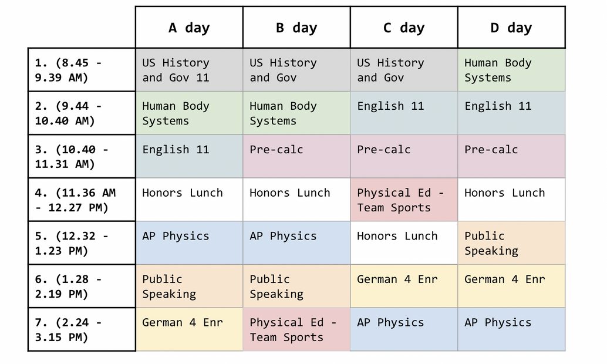607x364 pixels.
Task: Select Physical Ed cell in C day column
Action: 404,200
